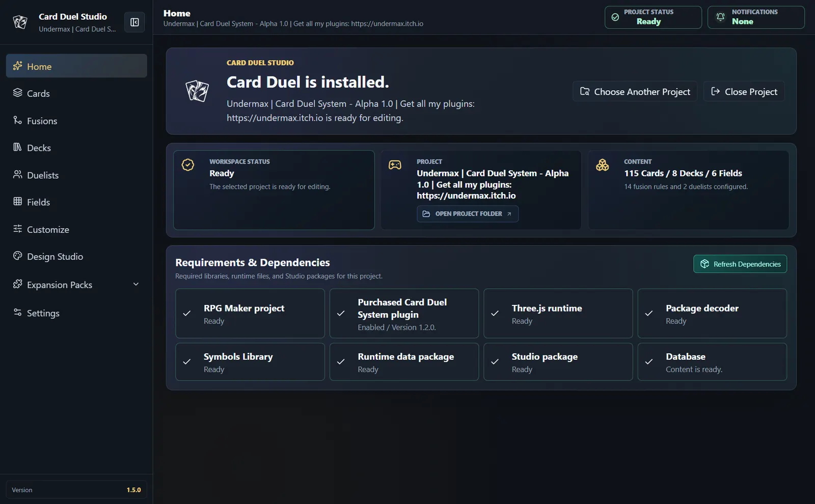Screen dimensions: 815x504
Task: Open the Notifications None panel
Action: point(756,17)
